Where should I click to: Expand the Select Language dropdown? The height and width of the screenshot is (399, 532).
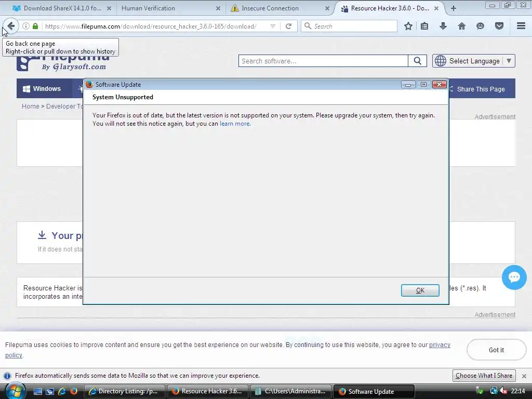(474, 61)
